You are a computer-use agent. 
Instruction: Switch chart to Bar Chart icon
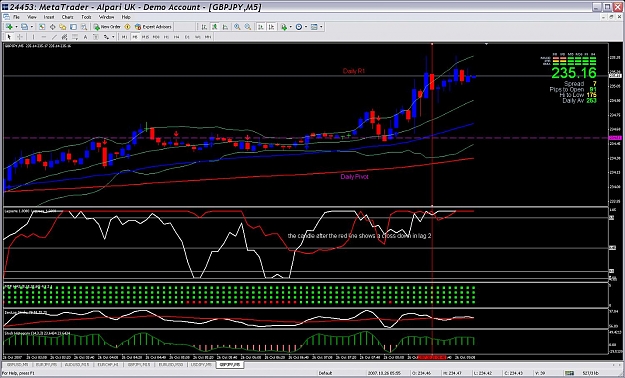(x=204, y=27)
